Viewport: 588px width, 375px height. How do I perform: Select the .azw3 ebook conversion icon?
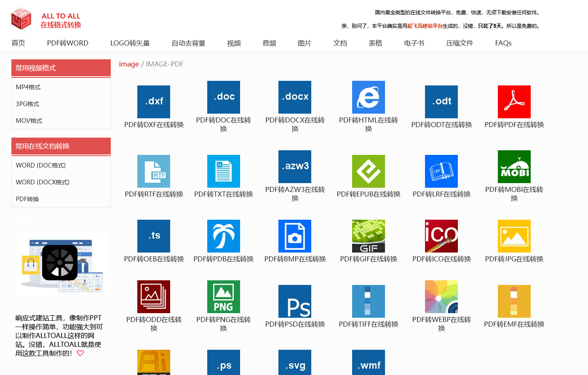pyautogui.click(x=294, y=167)
